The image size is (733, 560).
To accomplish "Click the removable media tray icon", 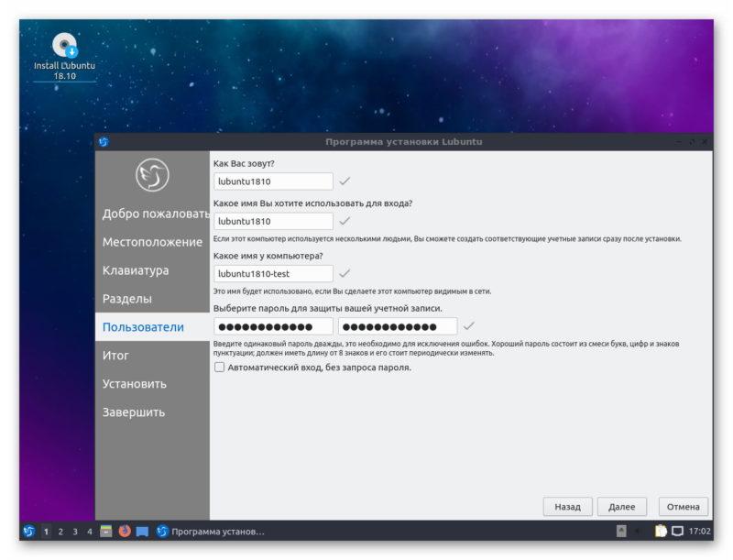I will [621, 531].
